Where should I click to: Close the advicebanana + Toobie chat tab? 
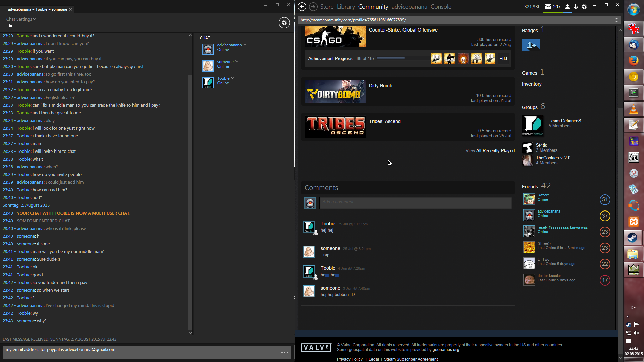70,9
